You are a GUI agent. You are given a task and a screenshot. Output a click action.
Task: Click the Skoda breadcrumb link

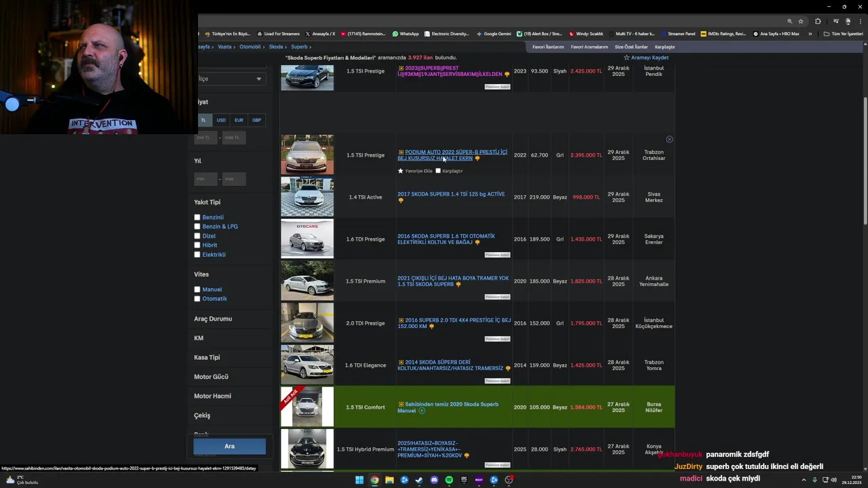point(276,47)
